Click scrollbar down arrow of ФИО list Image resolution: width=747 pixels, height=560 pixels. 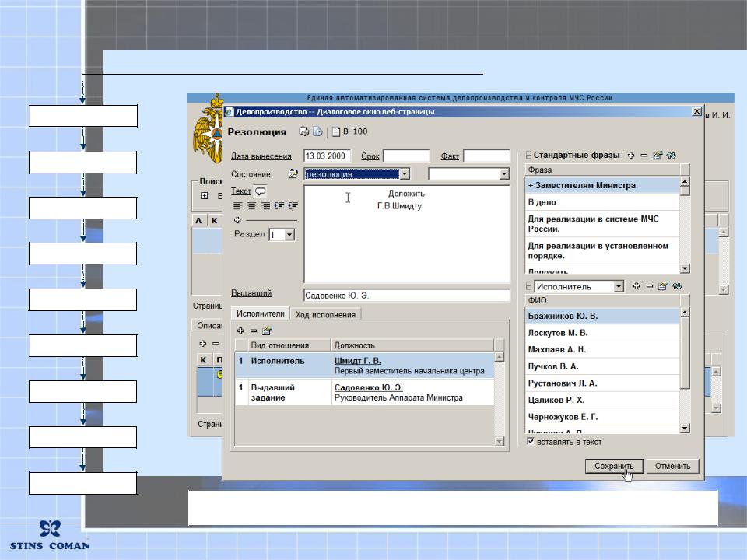tap(685, 428)
